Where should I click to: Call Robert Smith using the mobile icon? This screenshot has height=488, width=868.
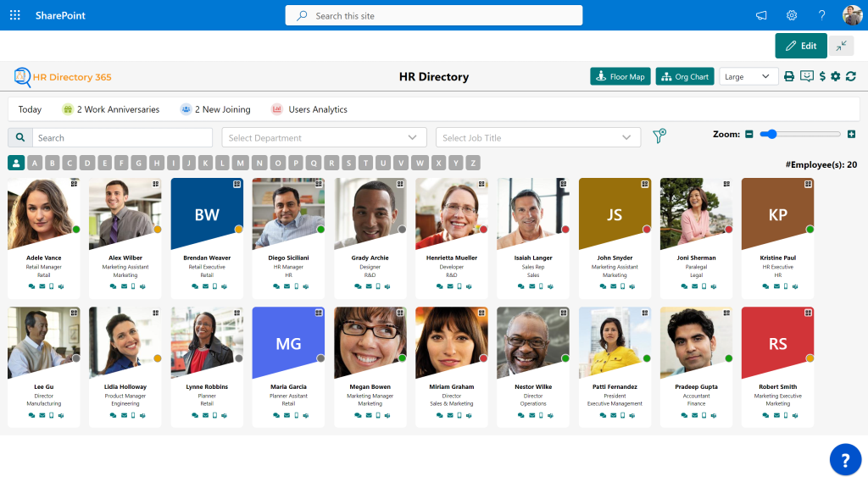pyautogui.click(x=785, y=415)
